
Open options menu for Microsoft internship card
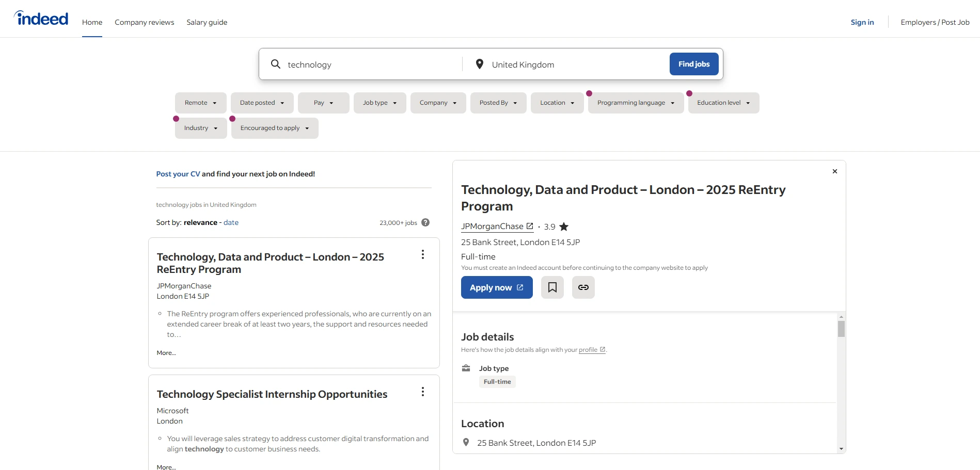(x=422, y=392)
